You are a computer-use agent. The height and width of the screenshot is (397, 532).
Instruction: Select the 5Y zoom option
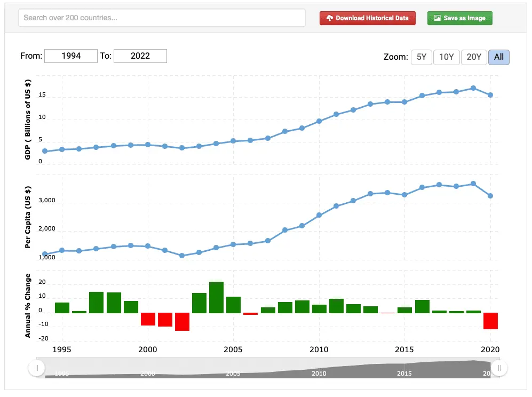pos(421,57)
